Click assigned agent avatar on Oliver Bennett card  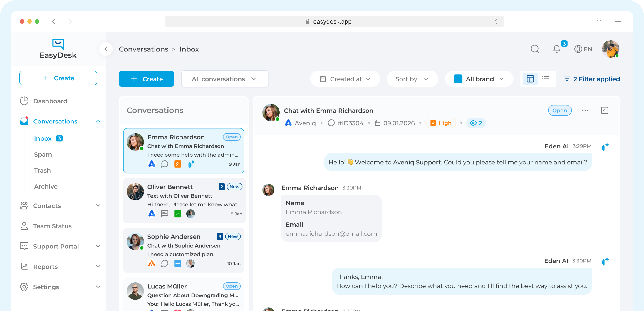pyautogui.click(x=190, y=214)
